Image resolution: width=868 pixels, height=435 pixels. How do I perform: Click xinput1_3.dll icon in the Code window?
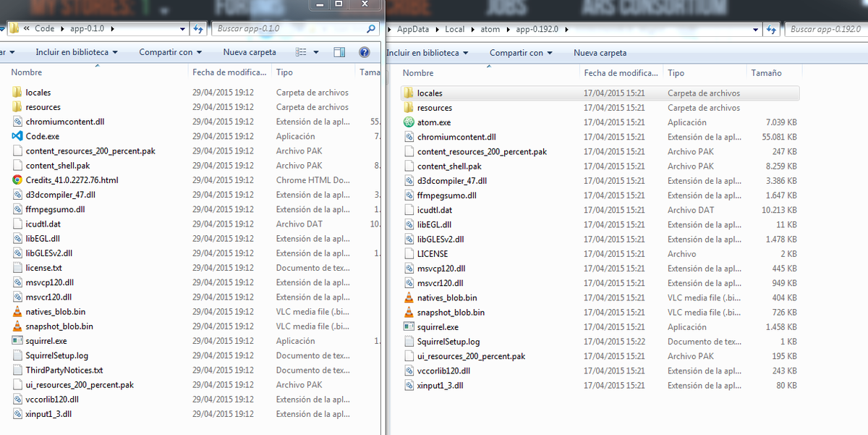(x=17, y=414)
